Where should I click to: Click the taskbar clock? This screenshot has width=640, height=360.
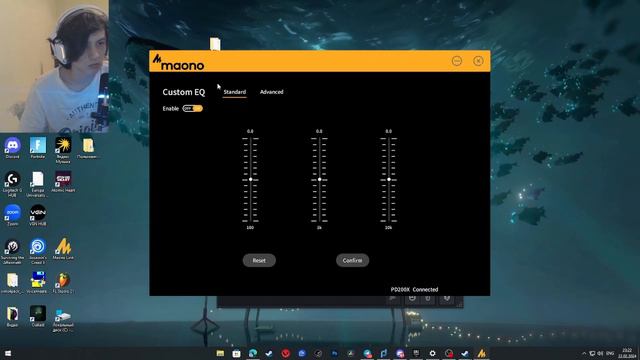pyautogui.click(x=627, y=353)
